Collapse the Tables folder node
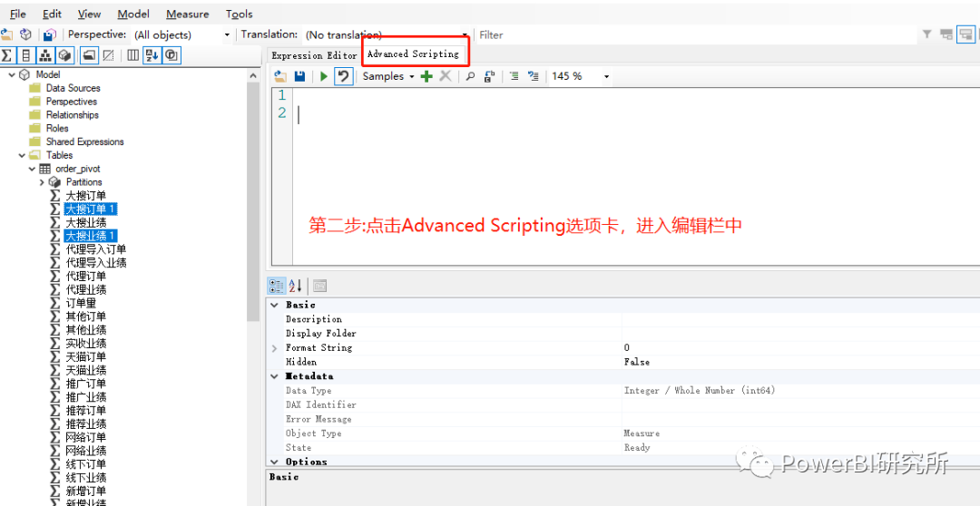This screenshot has width=980, height=506. 22,155
